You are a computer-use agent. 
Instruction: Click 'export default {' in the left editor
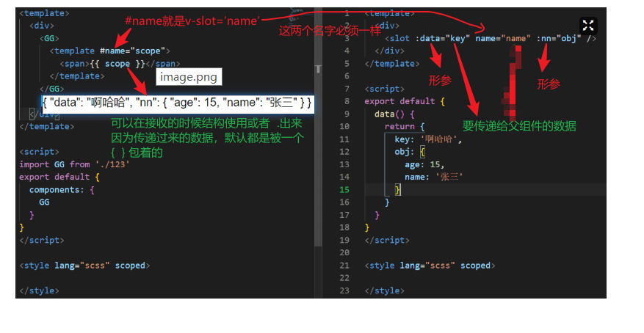(x=59, y=178)
